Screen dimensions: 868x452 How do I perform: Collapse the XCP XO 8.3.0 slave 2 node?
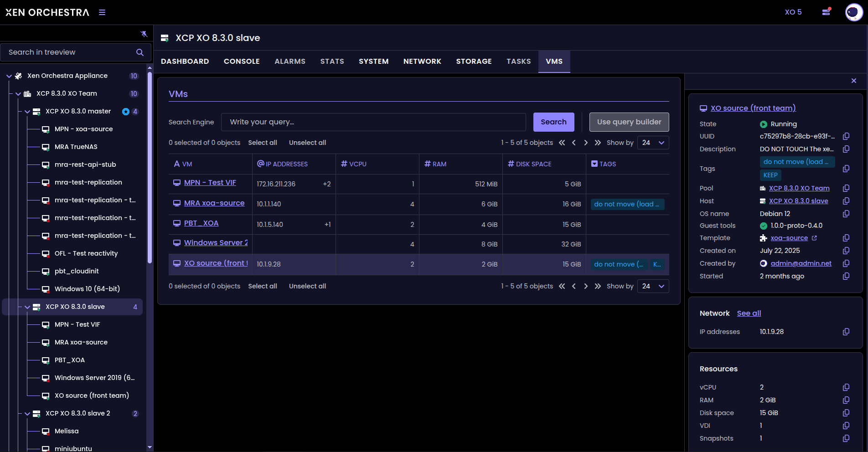[27, 414]
